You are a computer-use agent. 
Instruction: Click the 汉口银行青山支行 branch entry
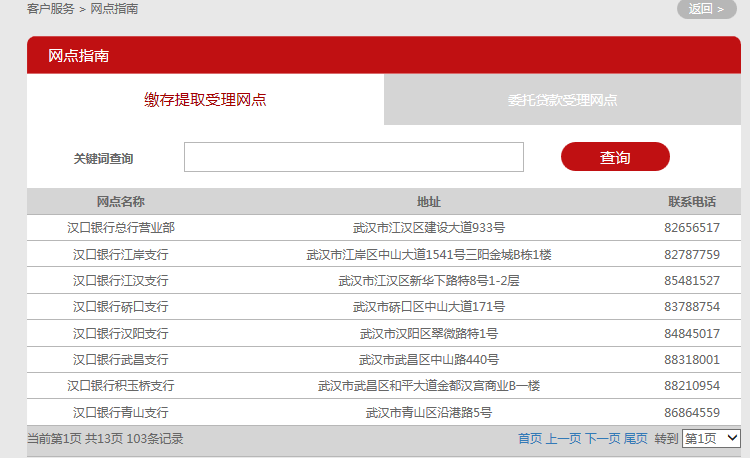tap(121, 412)
